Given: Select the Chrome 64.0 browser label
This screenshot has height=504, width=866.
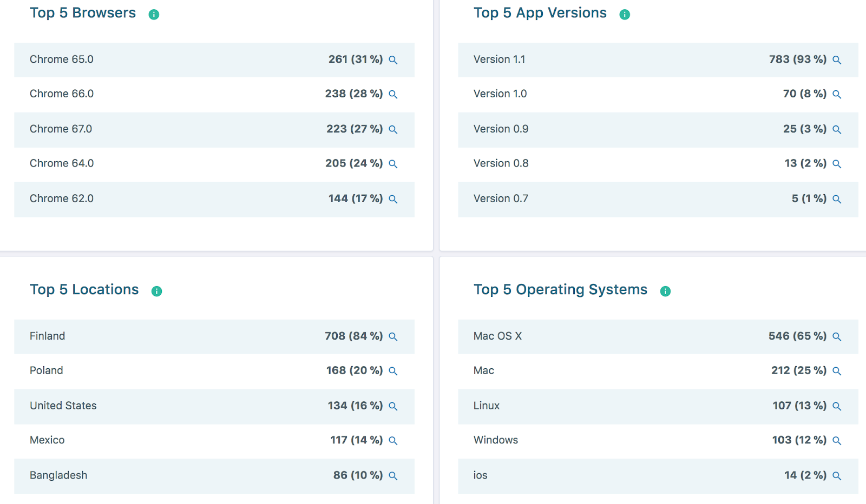Looking at the screenshot, I should (x=62, y=163).
